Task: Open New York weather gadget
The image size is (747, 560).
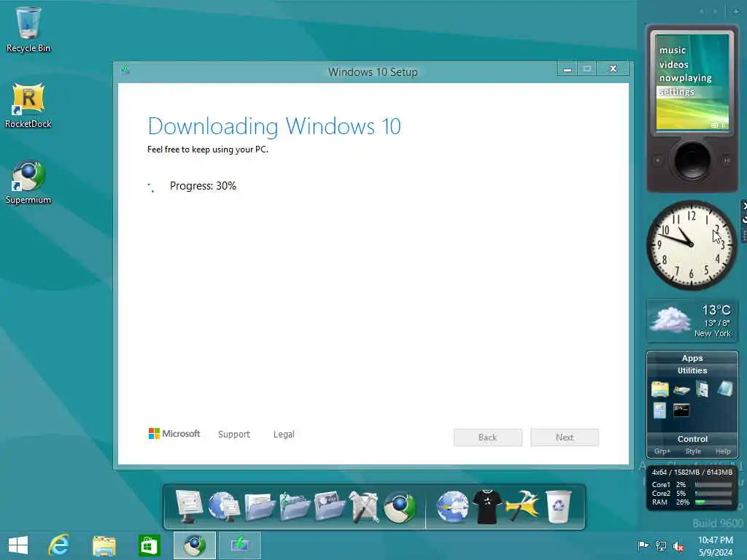Action: [692, 321]
